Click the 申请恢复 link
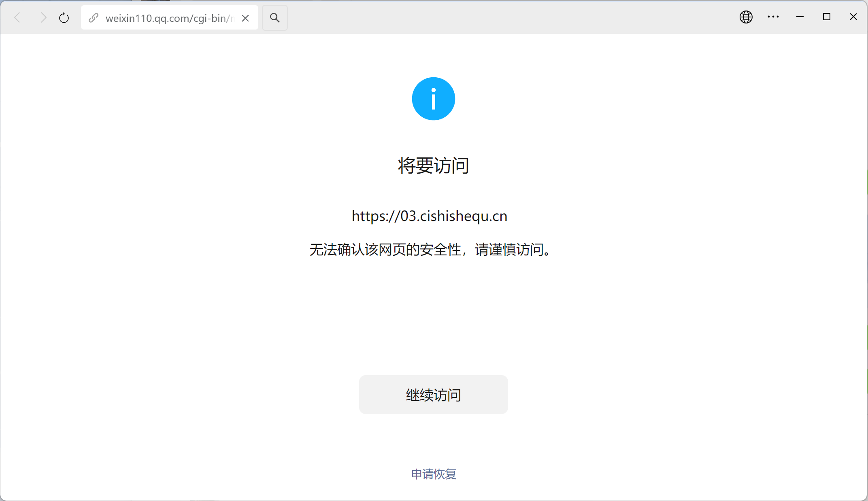The image size is (868, 501). [x=434, y=474]
